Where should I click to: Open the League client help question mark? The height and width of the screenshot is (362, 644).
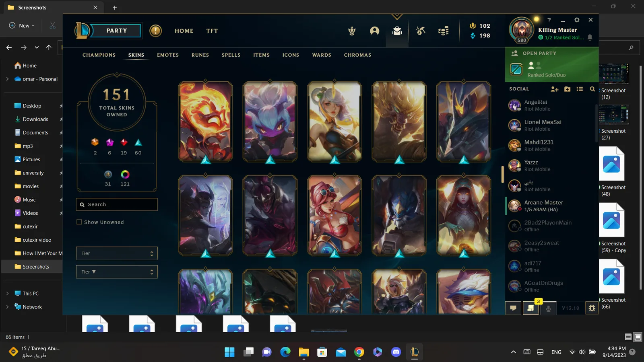549,20
